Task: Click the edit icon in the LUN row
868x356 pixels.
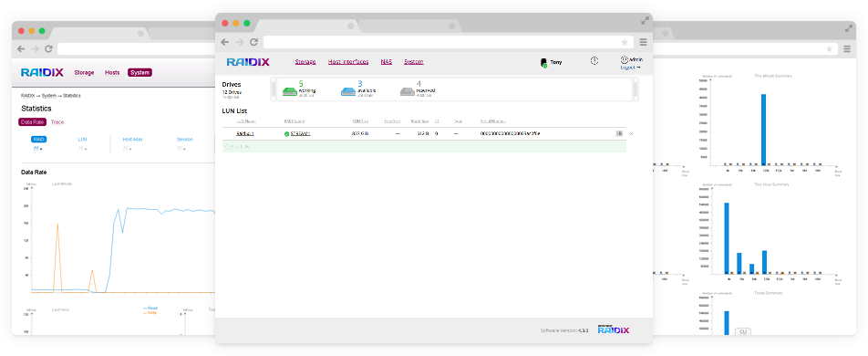Action: tap(619, 133)
